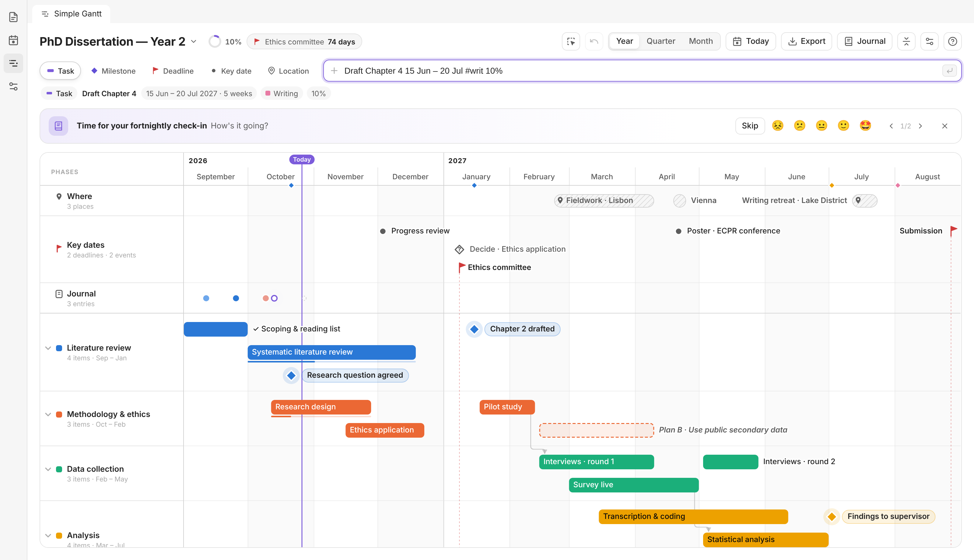The width and height of the screenshot is (974, 560).
Task: Select the Gantt view sidebar icon
Action: [13, 63]
